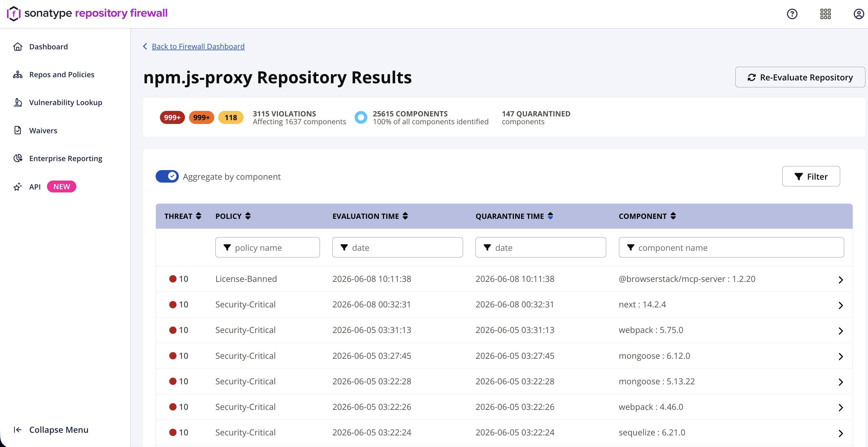Viewport: 868px width, 447px height.
Task: Open Enterprise Reporting menu item
Action: [x=66, y=158]
